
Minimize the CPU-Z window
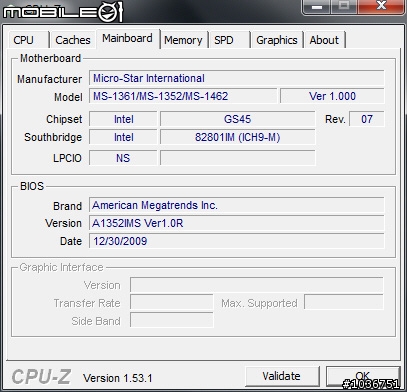316,7
